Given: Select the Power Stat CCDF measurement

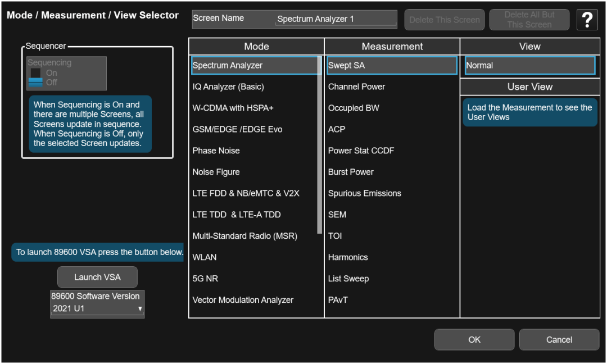Looking at the screenshot, I should tap(361, 151).
